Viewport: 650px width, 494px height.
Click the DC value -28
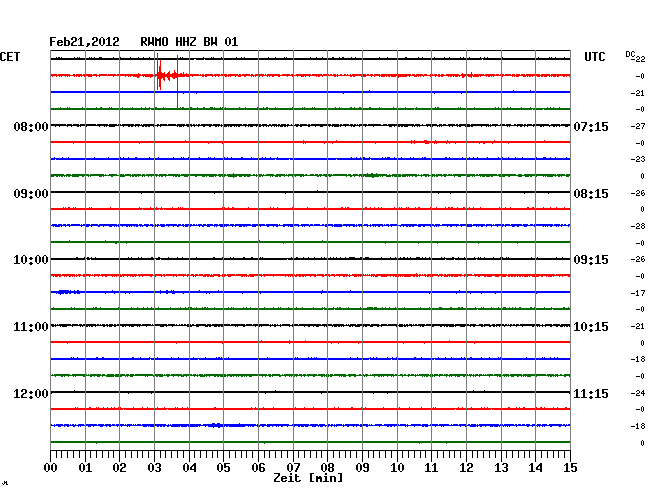[x=638, y=226]
